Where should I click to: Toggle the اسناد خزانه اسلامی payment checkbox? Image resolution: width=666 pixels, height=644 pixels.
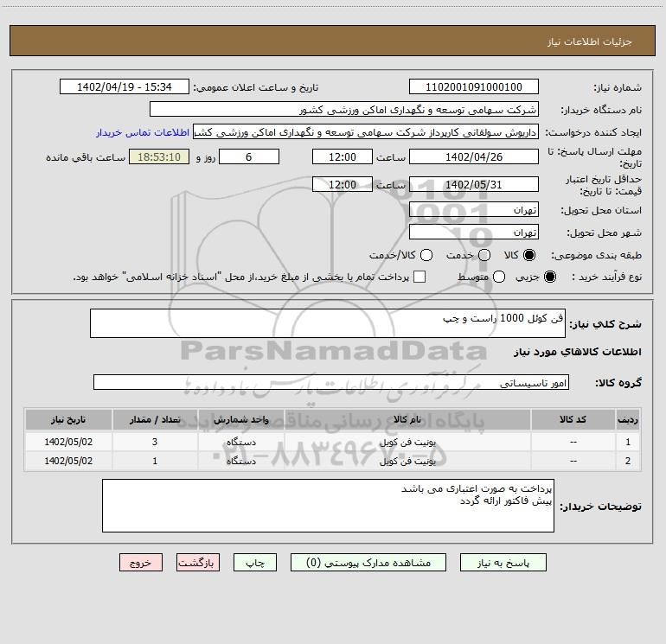[419, 277]
